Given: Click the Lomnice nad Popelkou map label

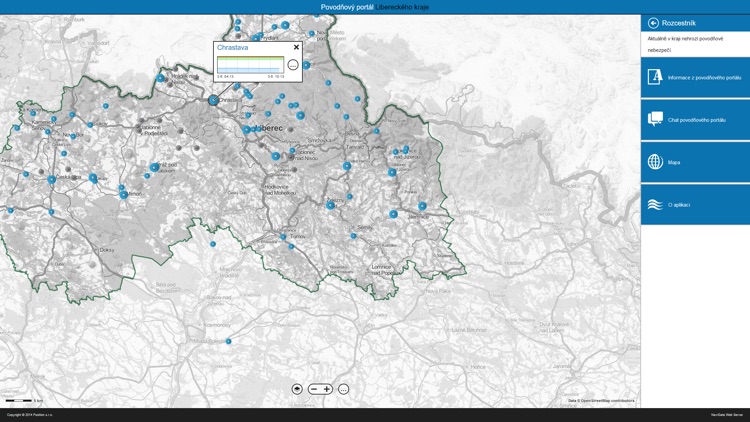Looking at the screenshot, I should coord(384,269).
